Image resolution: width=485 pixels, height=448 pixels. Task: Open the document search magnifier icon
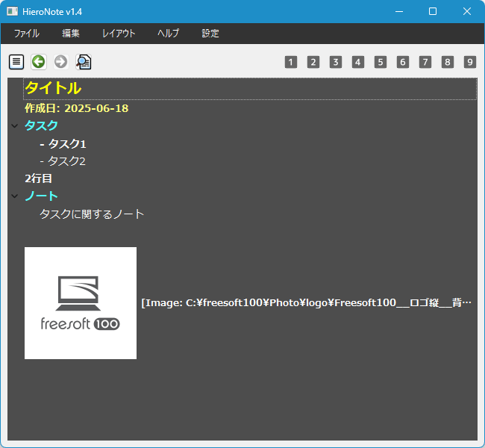pos(84,62)
